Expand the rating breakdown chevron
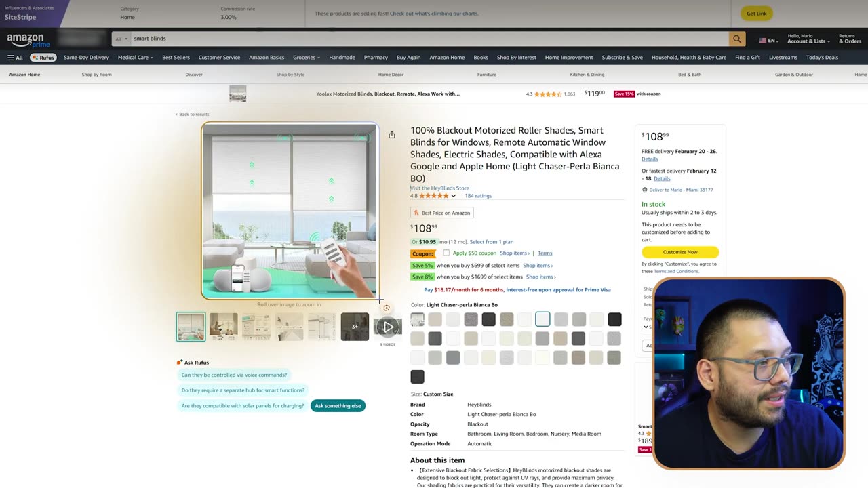This screenshot has height=488, width=868. click(453, 196)
